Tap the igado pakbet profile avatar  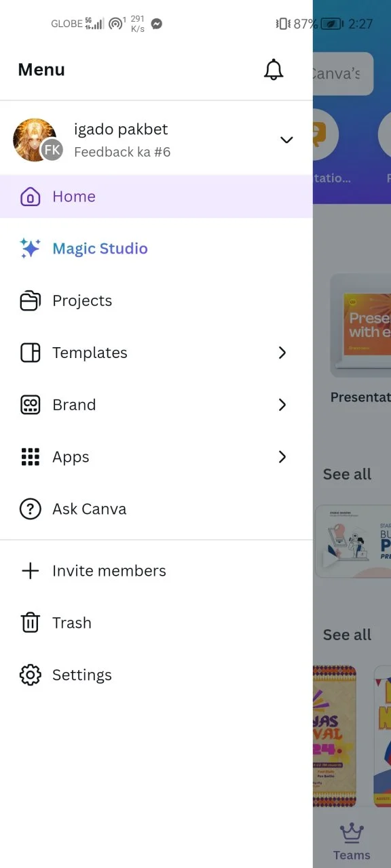35,140
